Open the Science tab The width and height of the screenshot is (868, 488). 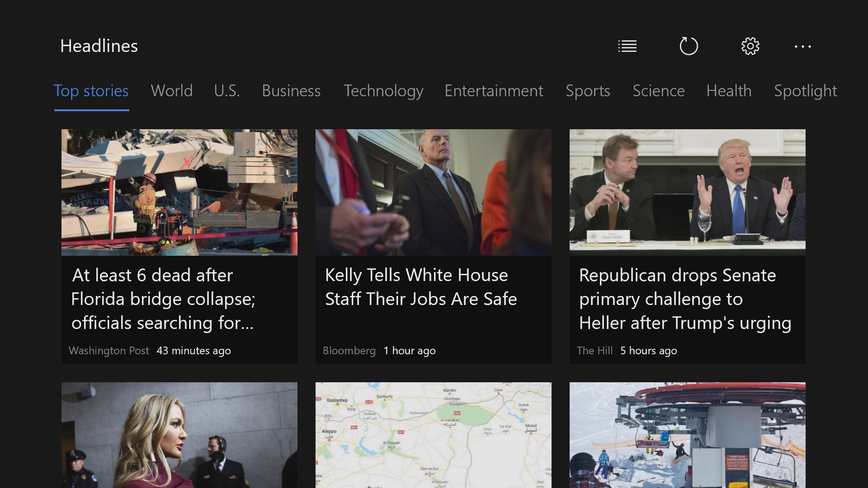click(658, 91)
